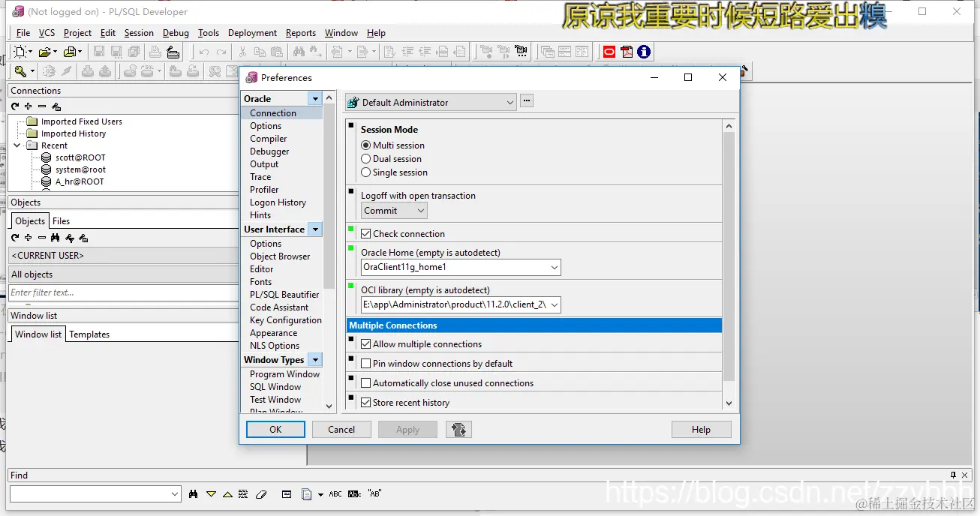Click the ABC case icon in Find bar
The image size is (980, 516).
point(335,494)
